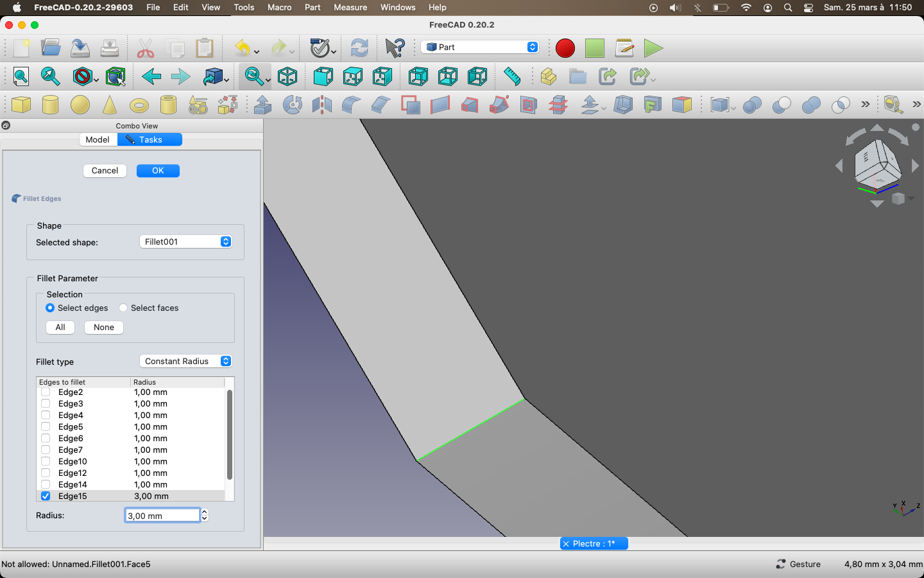Image resolution: width=924 pixels, height=578 pixels.
Task: Choose the Select faces radio button
Action: pyautogui.click(x=123, y=308)
